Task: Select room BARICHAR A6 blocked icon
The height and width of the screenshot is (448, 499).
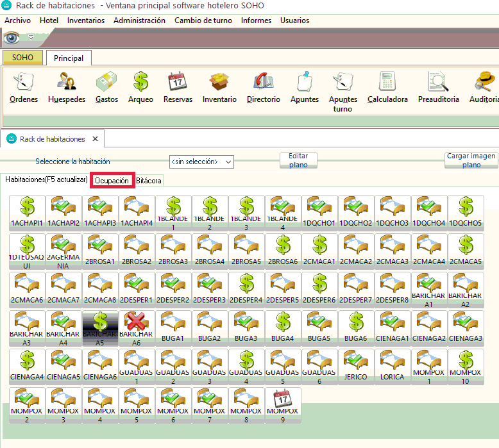Action: coord(137,326)
